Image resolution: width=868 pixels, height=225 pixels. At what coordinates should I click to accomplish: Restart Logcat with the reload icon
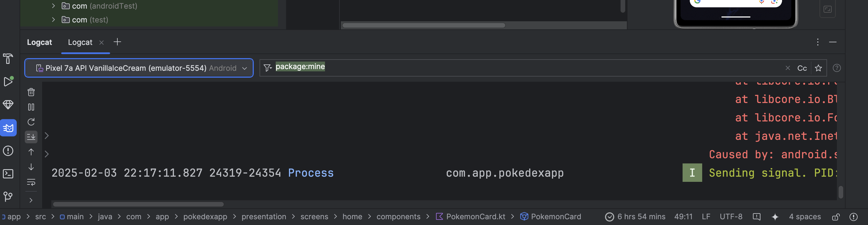coord(31,122)
